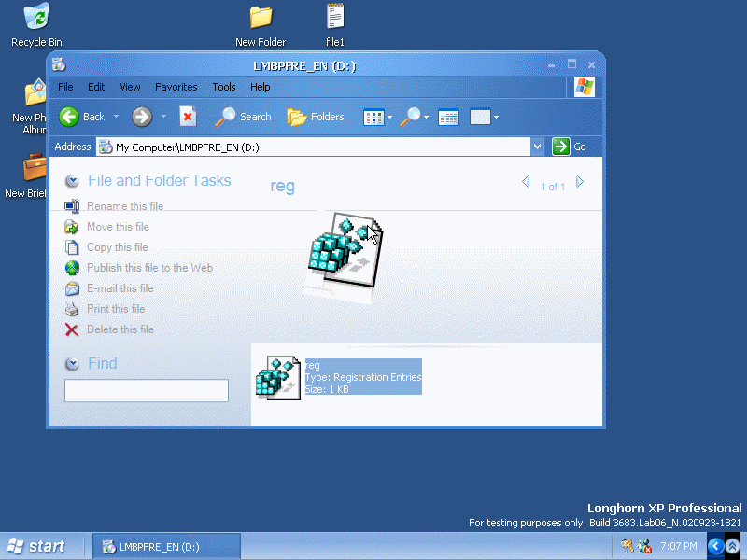Image resolution: width=747 pixels, height=560 pixels.
Task: Click the blue tray collapse arrow
Action: pos(715,546)
